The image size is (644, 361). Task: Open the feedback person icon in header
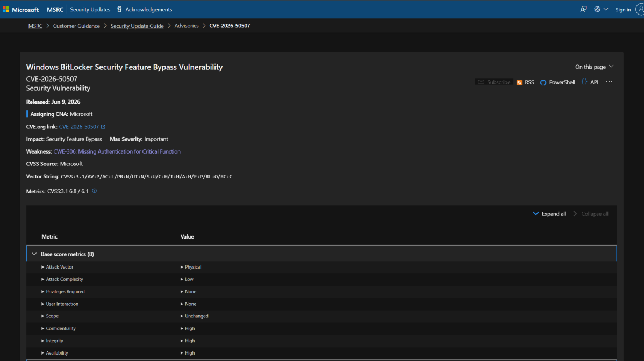coord(583,9)
